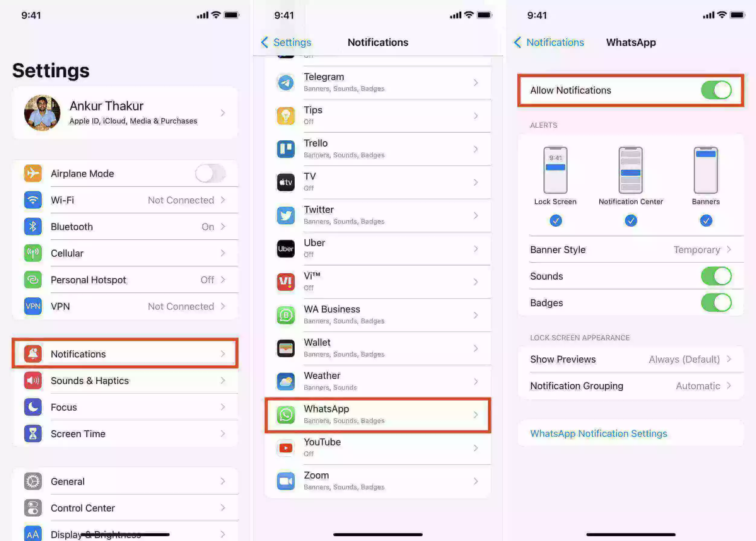Enable Notification Center alerts checkbox

click(x=630, y=220)
